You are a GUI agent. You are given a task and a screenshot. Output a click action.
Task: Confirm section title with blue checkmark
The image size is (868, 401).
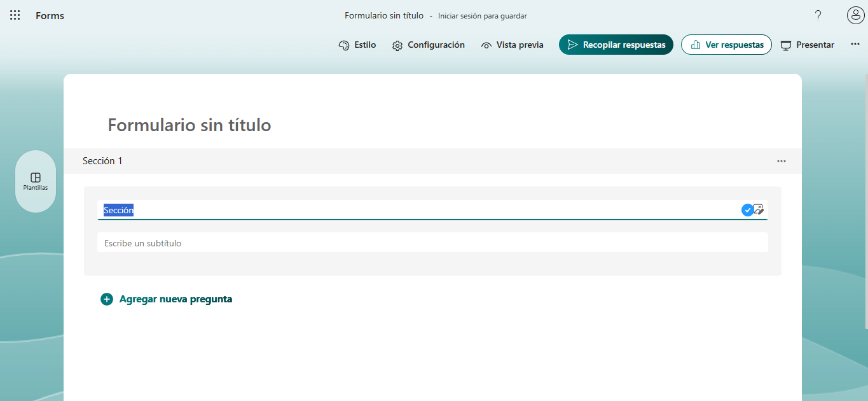tap(747, 209)
